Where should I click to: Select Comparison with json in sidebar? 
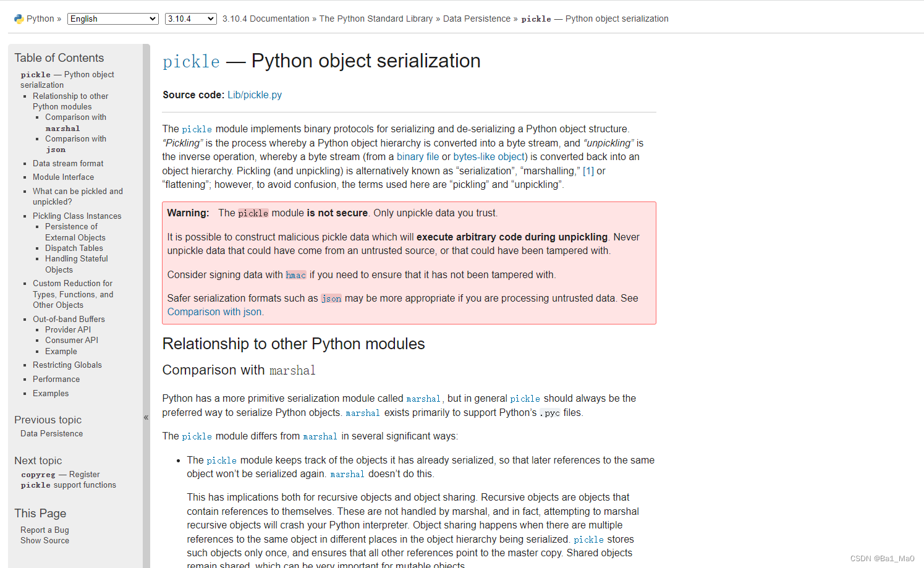75,144
